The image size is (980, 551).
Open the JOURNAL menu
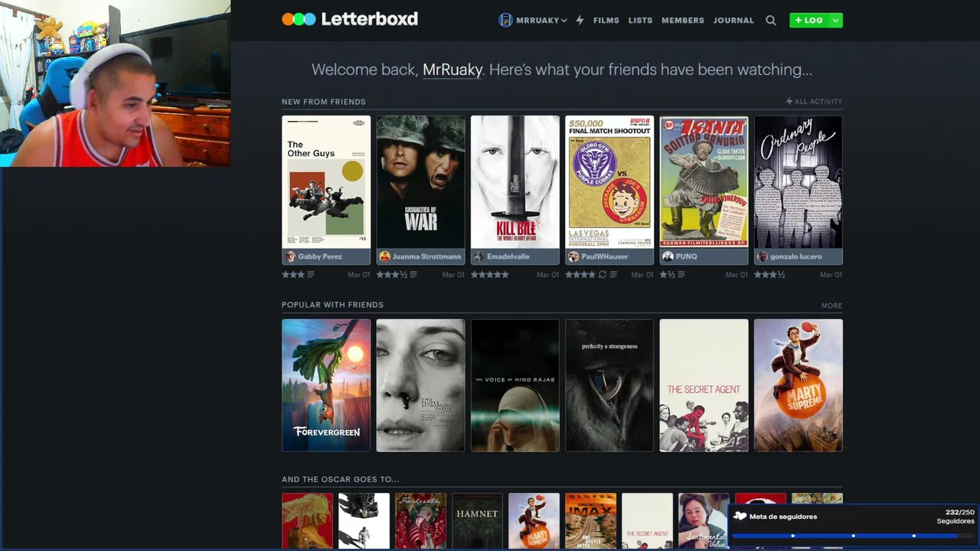tap(733, 21)
